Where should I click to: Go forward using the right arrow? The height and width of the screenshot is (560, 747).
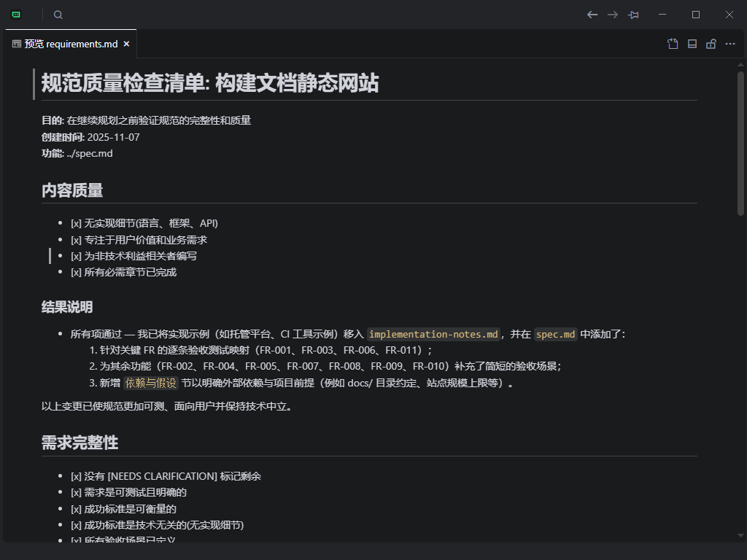tap(613, 15)
